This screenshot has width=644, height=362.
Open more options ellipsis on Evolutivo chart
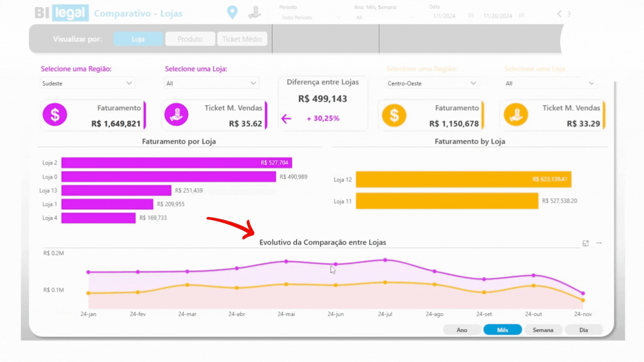tap(599, 243)
